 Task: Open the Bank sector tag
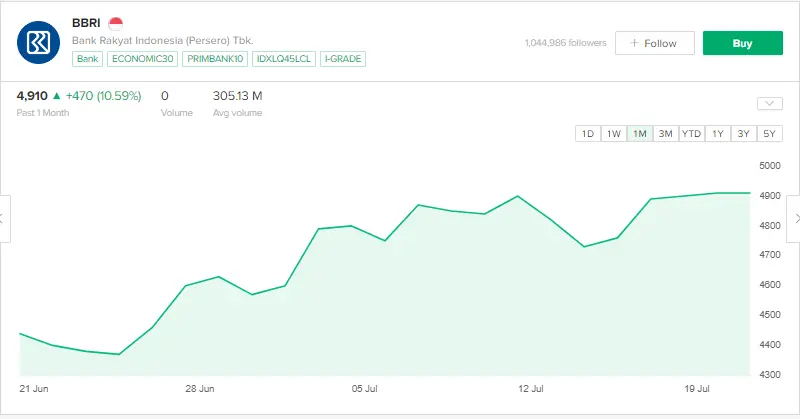[87, 59]
